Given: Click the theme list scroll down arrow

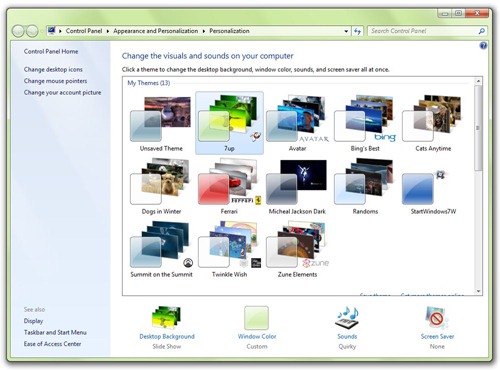Looking at the screenshot, I should pos(478,291).
